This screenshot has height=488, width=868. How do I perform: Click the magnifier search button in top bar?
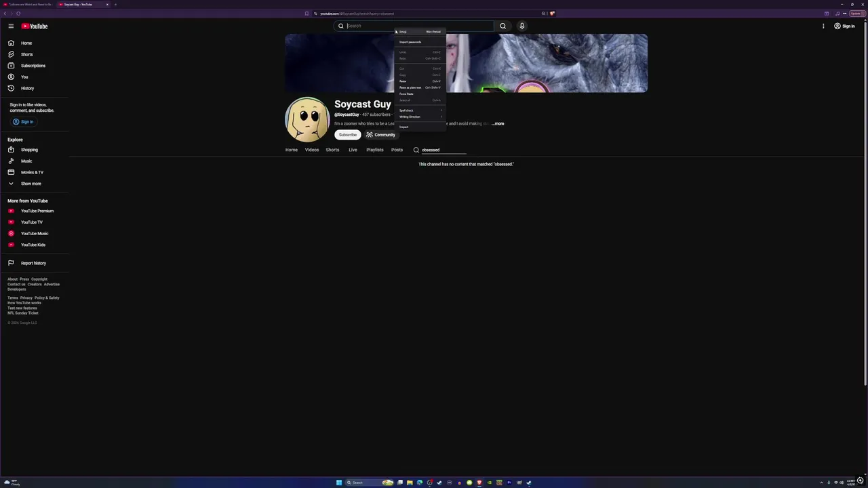point(502,26)
